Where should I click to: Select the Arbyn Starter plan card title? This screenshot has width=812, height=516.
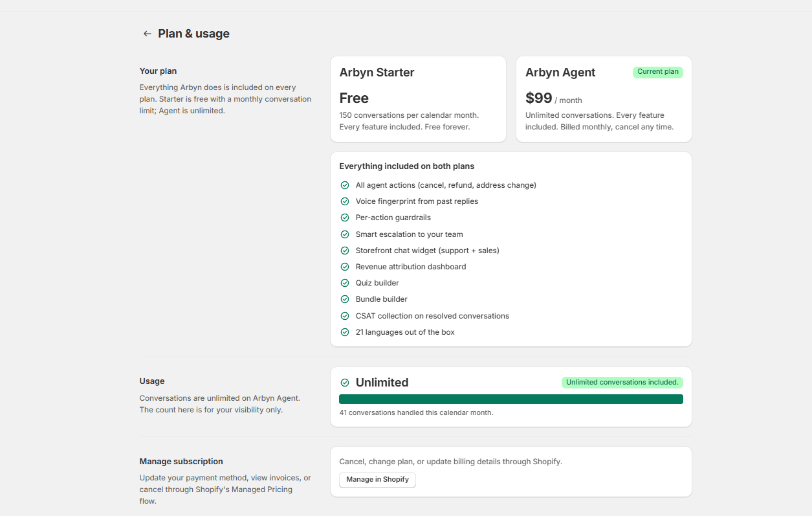tap(377, 73)
